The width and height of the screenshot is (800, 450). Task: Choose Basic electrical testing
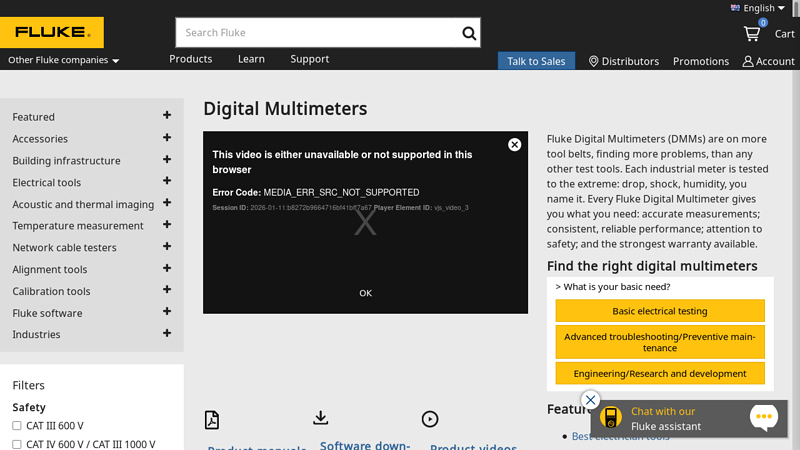pos(660,311)
